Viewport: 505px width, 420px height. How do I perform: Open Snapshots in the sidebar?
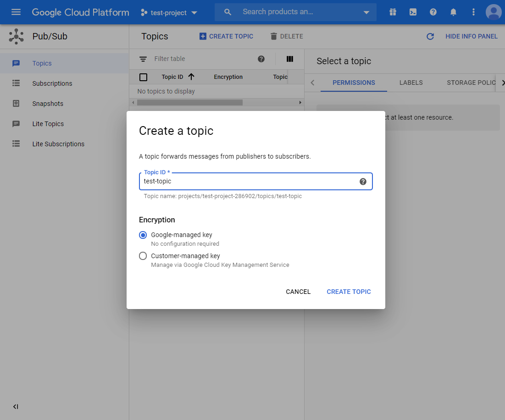[x=64, y=104]
